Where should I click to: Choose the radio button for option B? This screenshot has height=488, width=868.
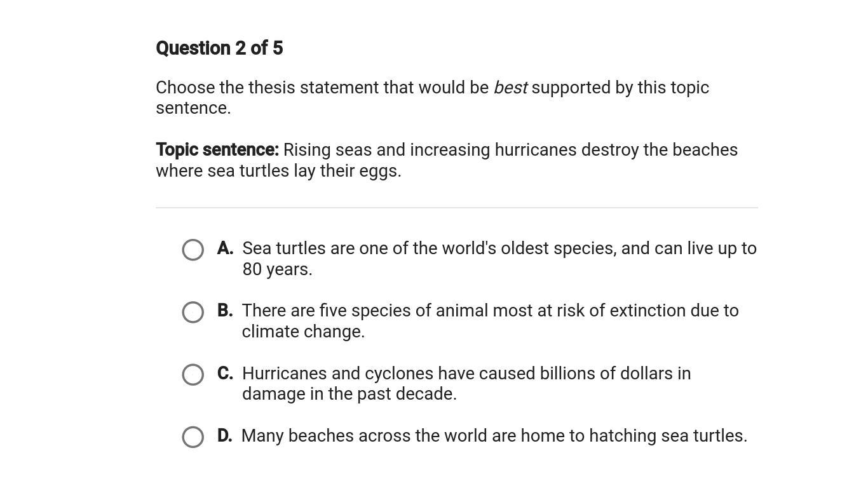pos(193,312)
